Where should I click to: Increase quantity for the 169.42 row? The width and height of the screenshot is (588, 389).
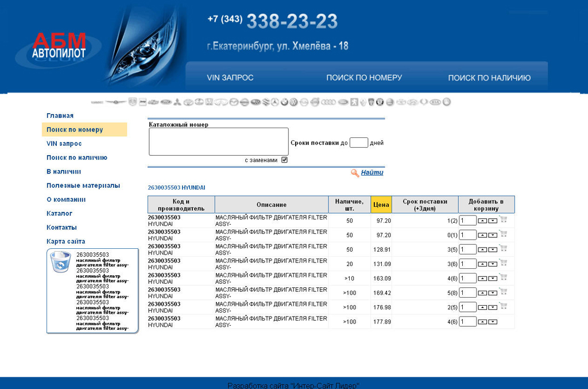pos(482,293)
